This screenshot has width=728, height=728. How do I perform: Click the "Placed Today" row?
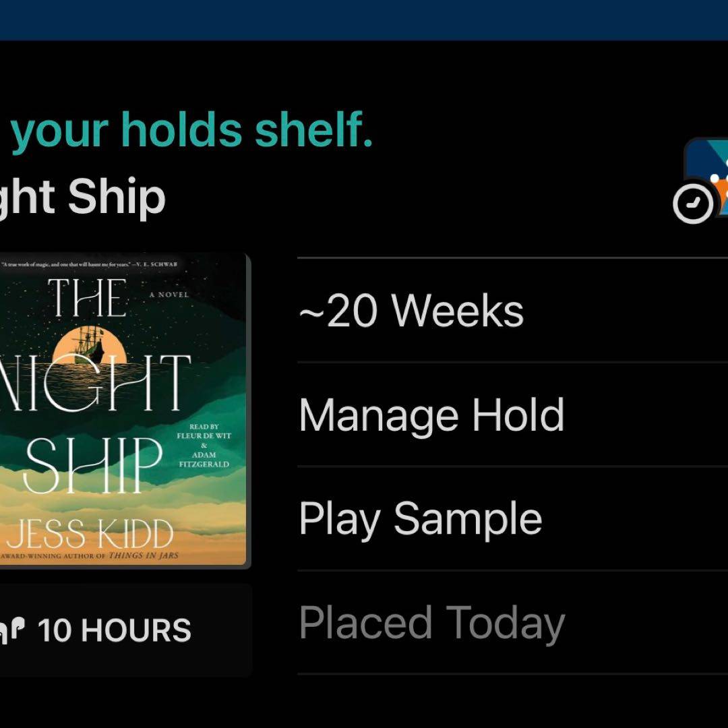[431, 623]
